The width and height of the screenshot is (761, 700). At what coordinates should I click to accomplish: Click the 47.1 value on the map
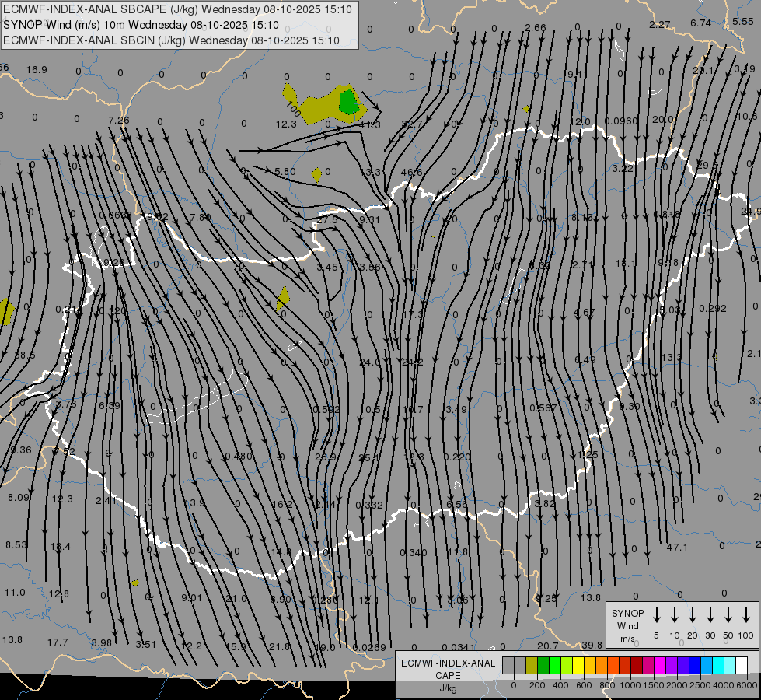(x=677, y=548)
